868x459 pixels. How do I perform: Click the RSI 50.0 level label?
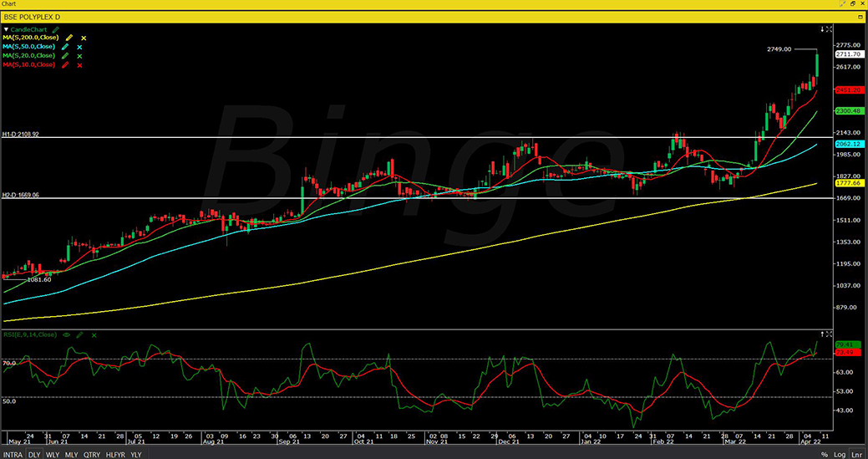pyautogui.click(x=9, y=400)
